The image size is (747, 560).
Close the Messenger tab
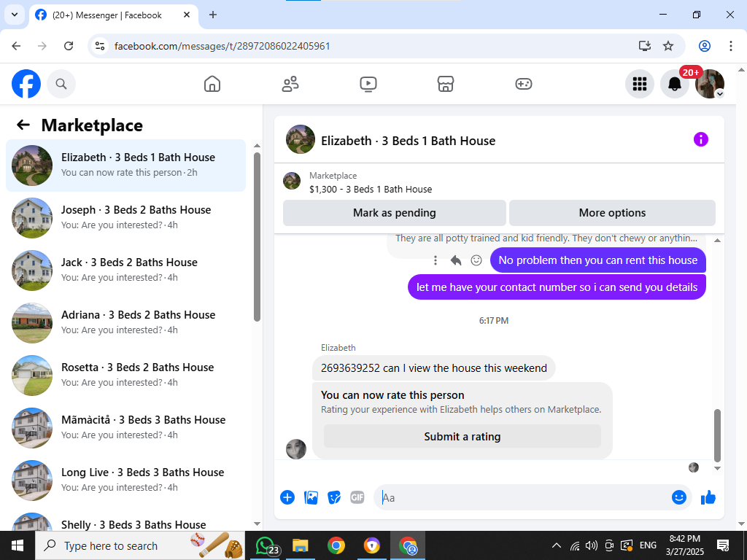click(x=187, y=15)
